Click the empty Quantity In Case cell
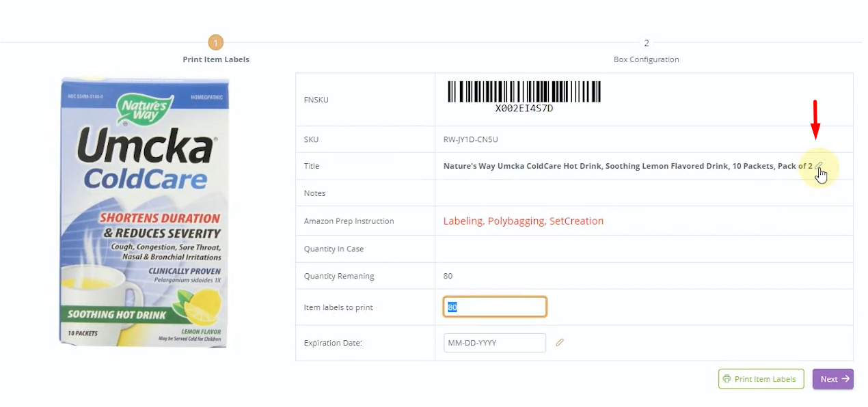Viewport: 868px width, 407px height. [x=643, y=249]
